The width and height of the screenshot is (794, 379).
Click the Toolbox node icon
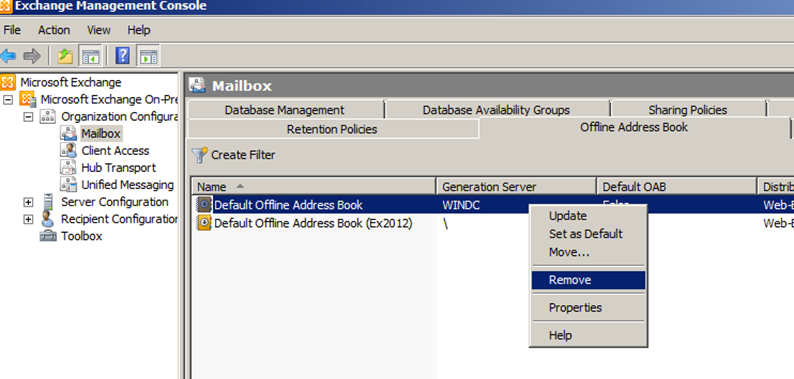pyautogui.click(x=48, y=236)
